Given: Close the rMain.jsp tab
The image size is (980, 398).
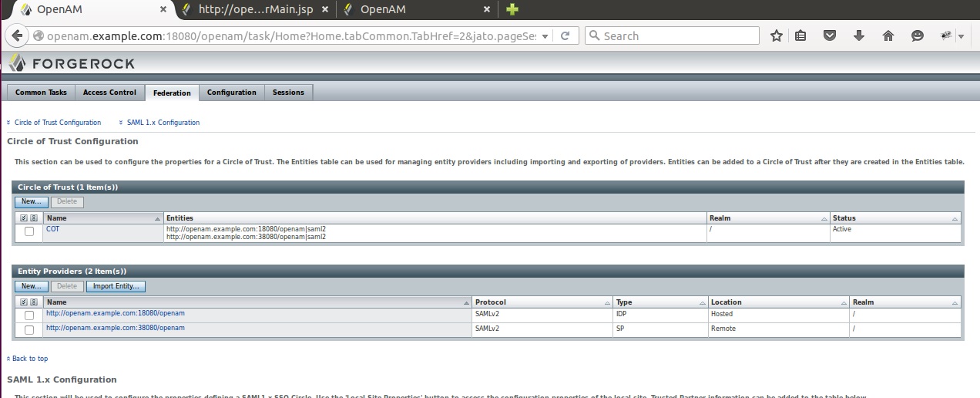Looking at the screenshot, I should [x=324, y=9].
